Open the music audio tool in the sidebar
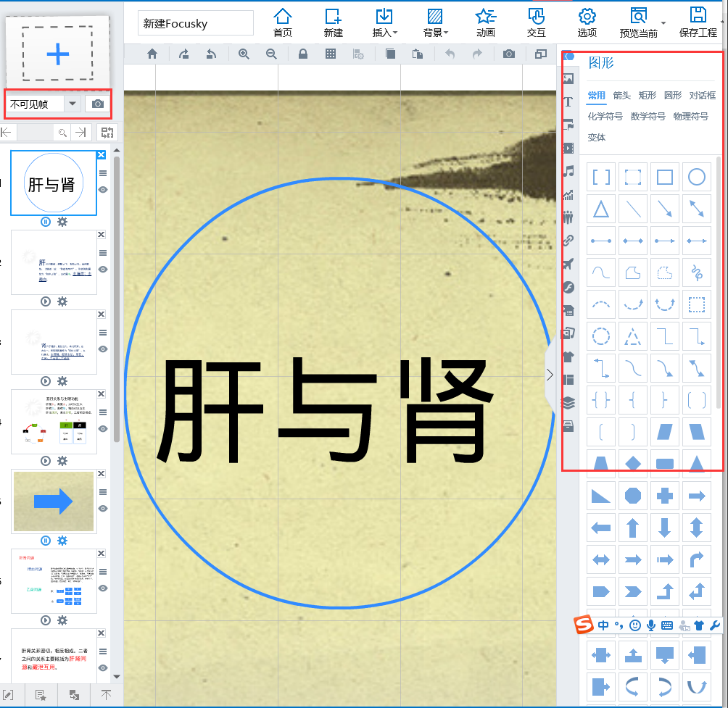This screenshot has width=728, height=708. pos(568,172)
